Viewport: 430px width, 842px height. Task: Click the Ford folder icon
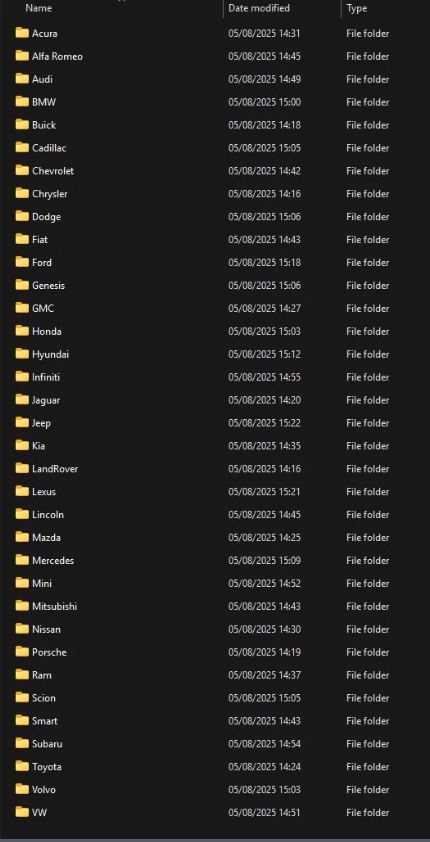click(22, 262)
